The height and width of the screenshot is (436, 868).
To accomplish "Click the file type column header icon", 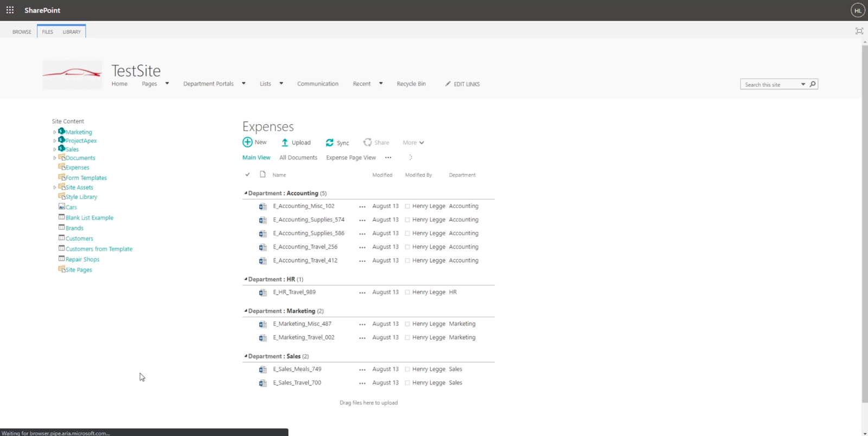I will click(x=263, y=174).
